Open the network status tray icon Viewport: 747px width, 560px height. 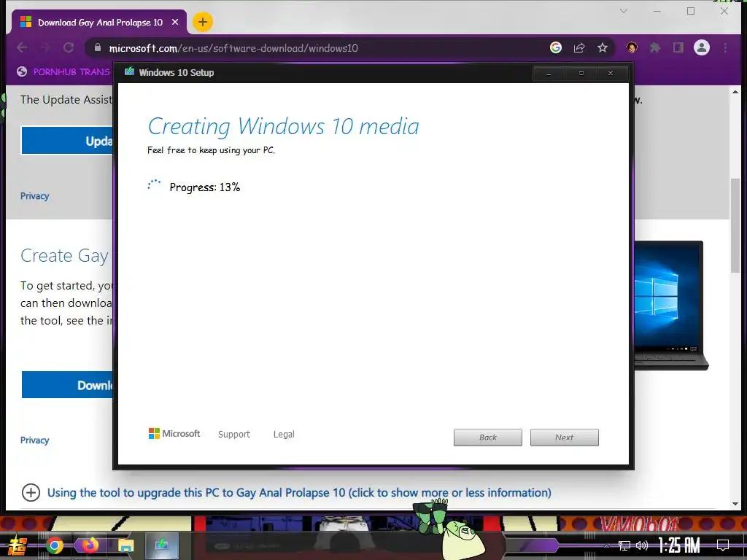[x=624, y=545]
